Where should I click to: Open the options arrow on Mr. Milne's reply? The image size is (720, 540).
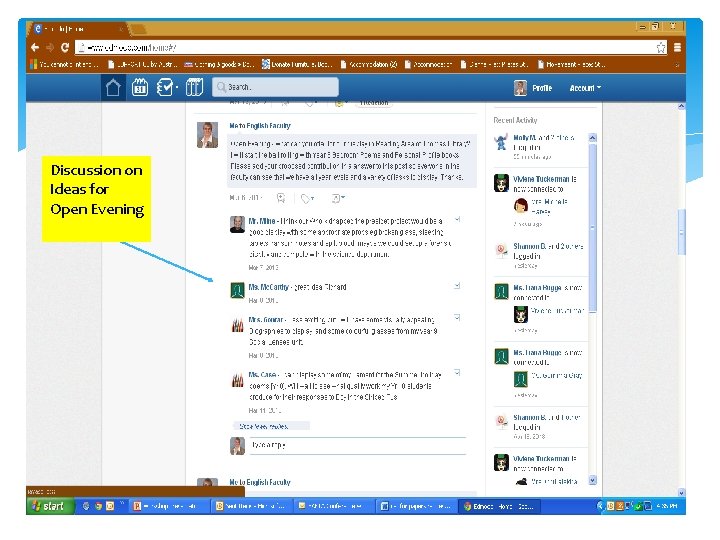pyautogui.click(x=457, y=219)
